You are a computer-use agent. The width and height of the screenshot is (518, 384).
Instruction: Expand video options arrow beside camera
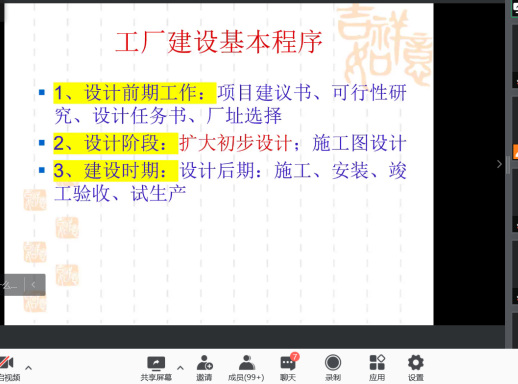[x=29, y=368]
